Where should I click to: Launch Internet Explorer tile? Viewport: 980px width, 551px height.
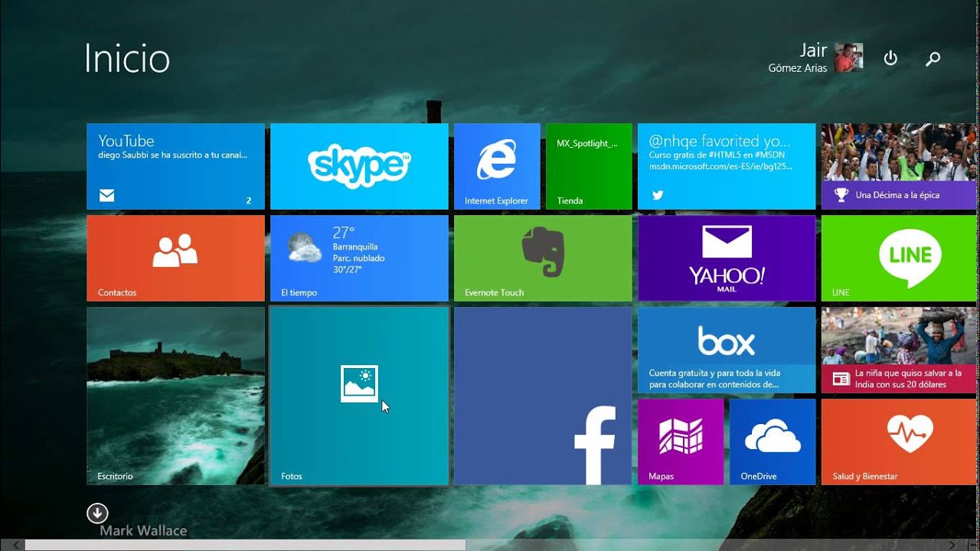pyautogui.click(x=497, y=166)
